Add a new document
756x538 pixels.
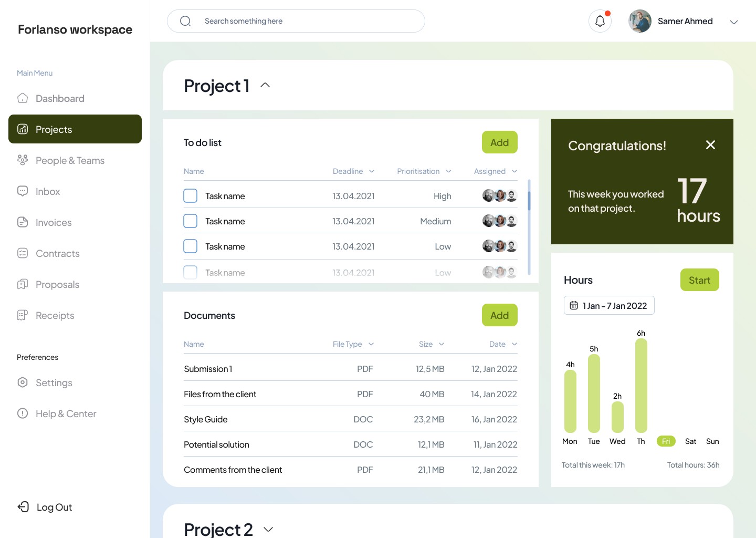[500, 315]
